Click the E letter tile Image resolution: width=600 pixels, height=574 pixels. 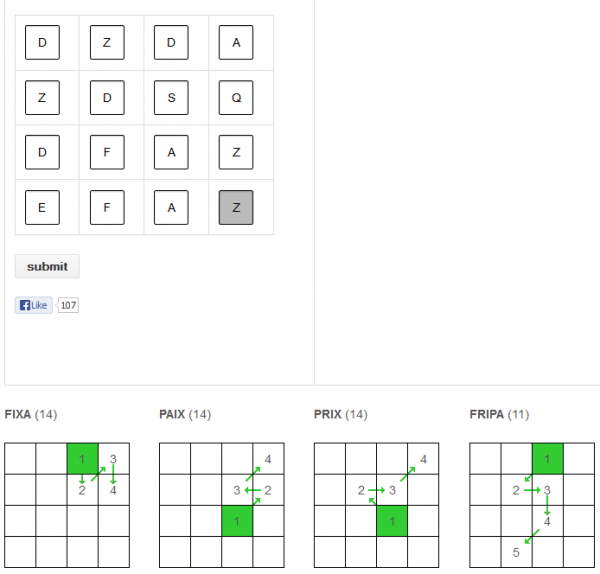pyautogui.click(x=42, y=207)
